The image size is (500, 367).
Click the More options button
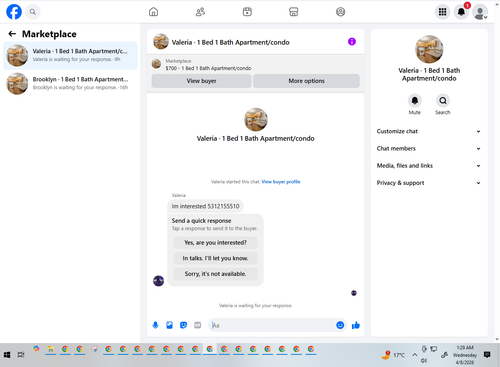coord(306,81)
